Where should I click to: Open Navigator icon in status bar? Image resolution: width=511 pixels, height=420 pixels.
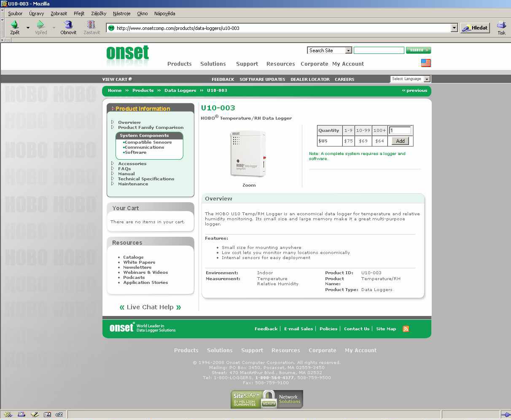tap(8, 415)
